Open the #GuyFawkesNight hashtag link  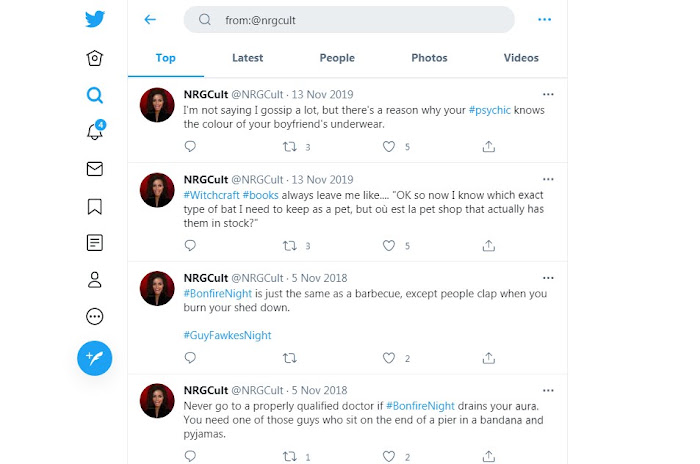coord(227,335)
